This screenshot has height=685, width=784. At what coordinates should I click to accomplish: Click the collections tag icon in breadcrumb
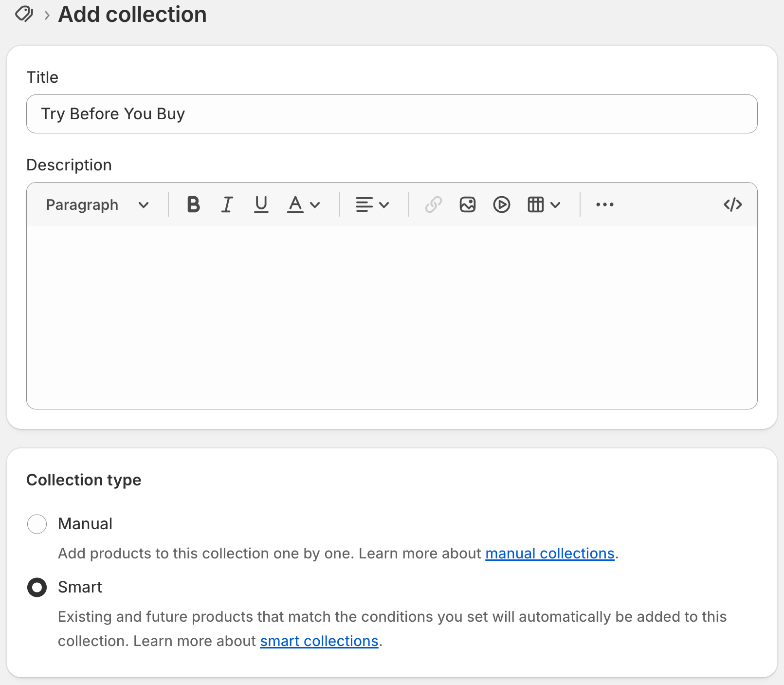(x=24, y=14)
